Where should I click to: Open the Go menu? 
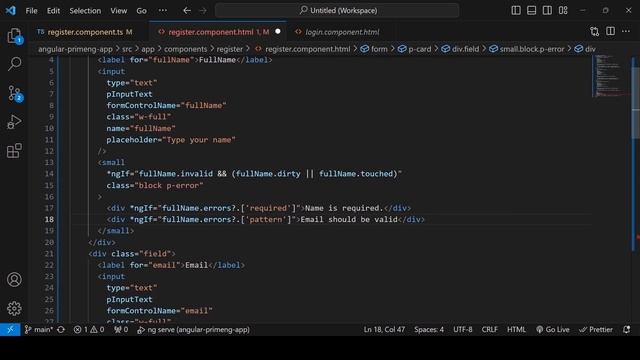pyautogui.click(x=142, y=11)
